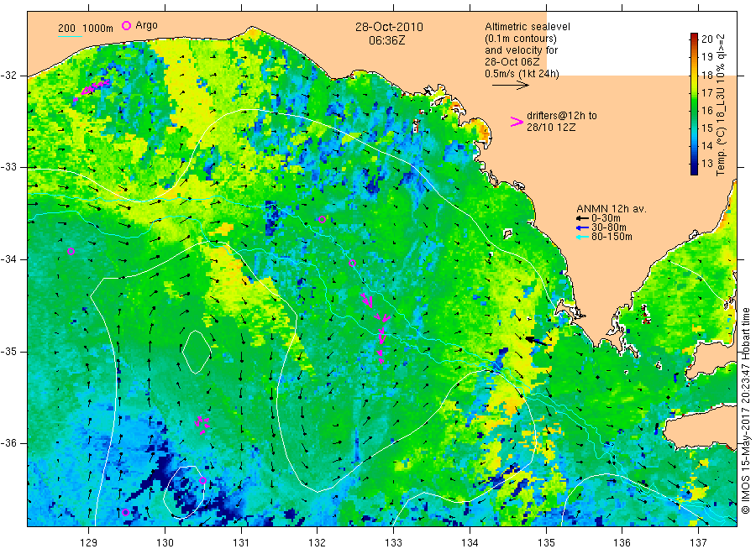Screen dimensions: 756x554
Task: Click the Argo float marker near 129.5°E, 36.8°S
Action: point(126,513)
